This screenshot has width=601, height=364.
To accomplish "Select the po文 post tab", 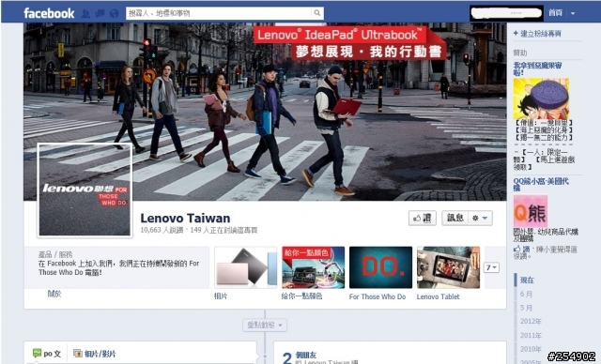I will tap(47, 354).
